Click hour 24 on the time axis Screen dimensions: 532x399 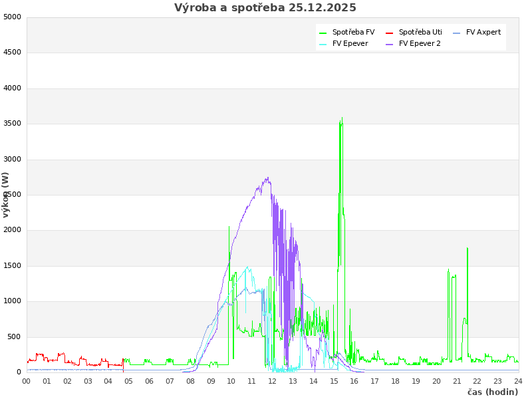point(518,381)
